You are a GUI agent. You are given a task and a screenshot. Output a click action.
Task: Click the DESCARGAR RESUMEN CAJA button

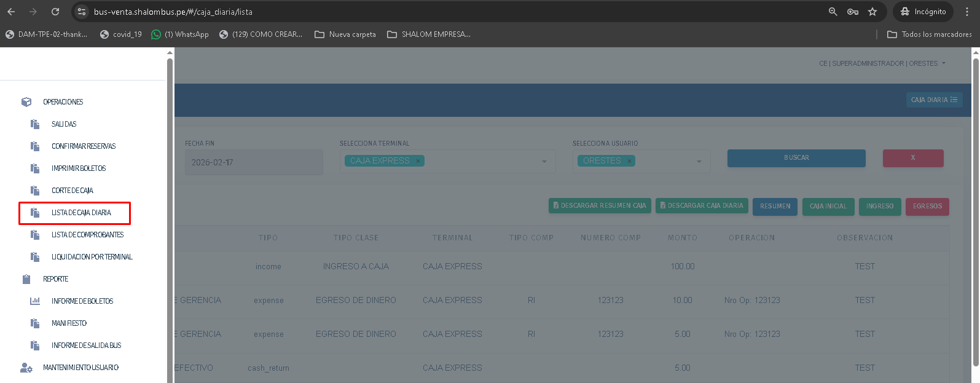tap(599, 206)
